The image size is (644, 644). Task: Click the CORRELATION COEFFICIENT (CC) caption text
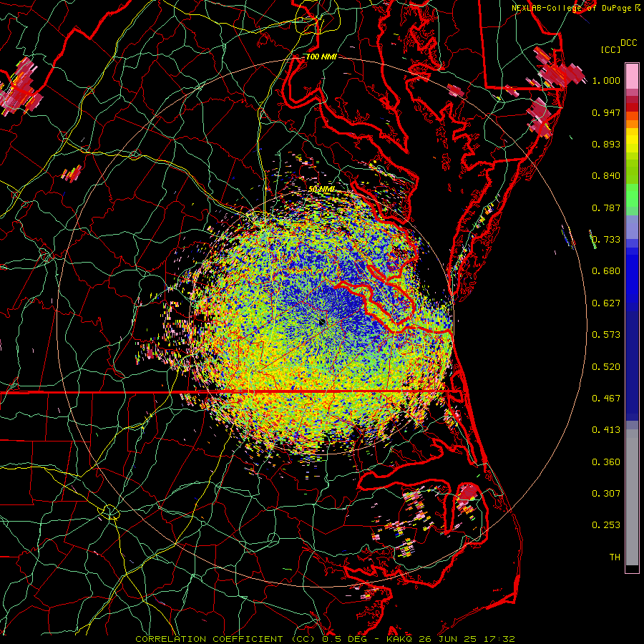click(225, 639)
